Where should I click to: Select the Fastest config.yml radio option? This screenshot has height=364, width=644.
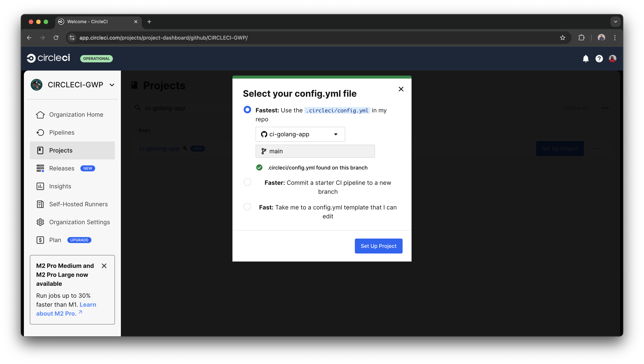(247, 110)
